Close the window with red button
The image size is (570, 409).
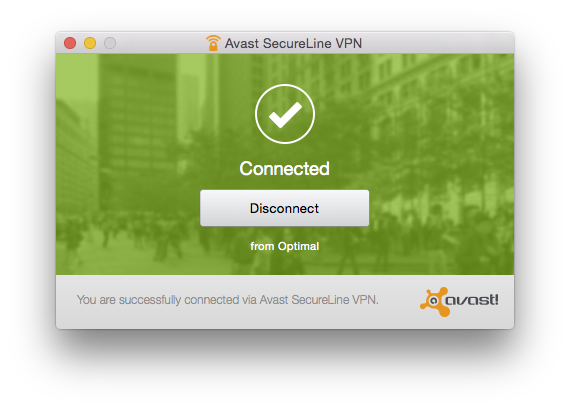click(70, 43)
